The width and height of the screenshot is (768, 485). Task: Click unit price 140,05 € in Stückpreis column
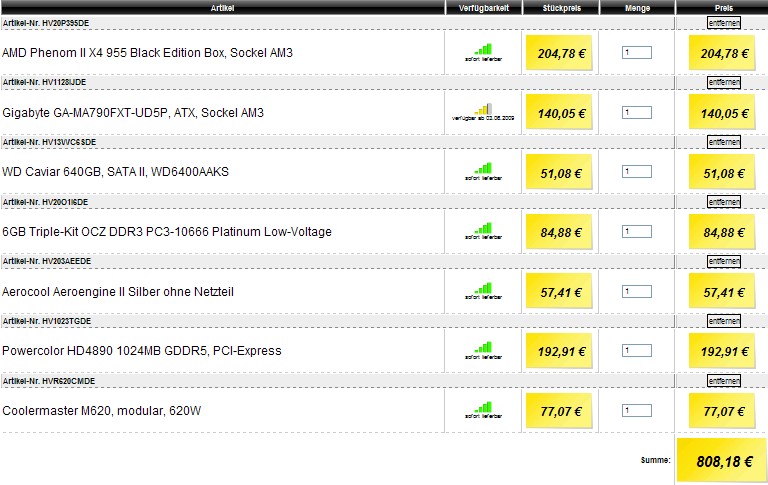tap(559, 113)
